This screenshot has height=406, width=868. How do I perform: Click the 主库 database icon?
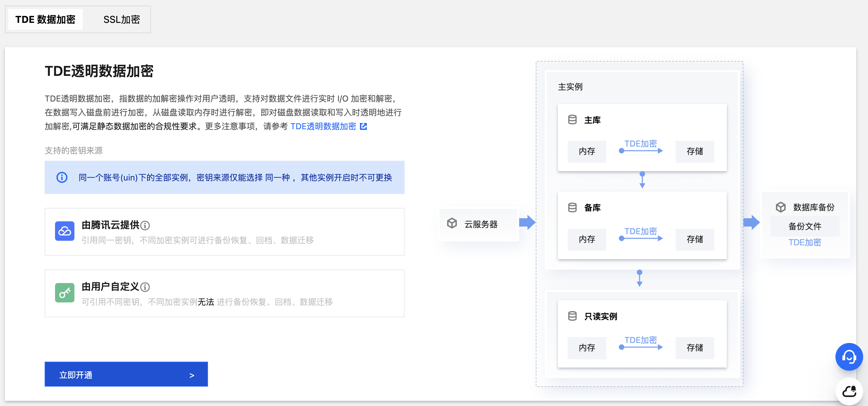(x=572, y=120)
